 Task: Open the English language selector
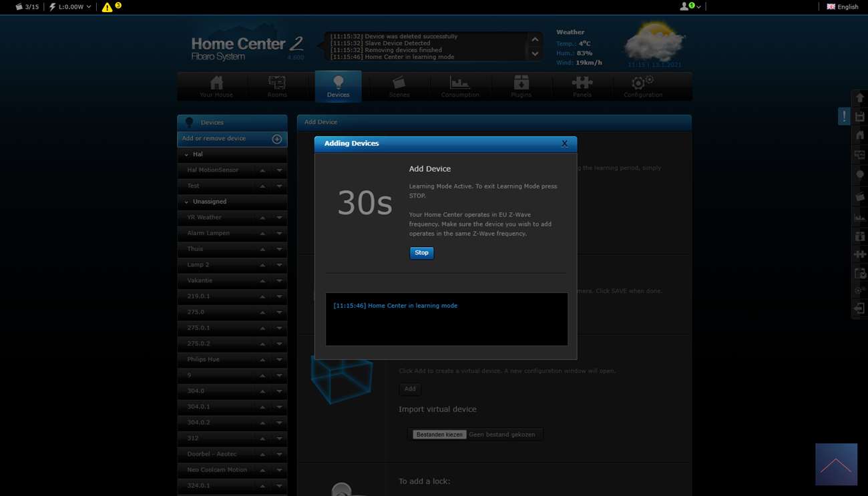click(x=843, y=7)
